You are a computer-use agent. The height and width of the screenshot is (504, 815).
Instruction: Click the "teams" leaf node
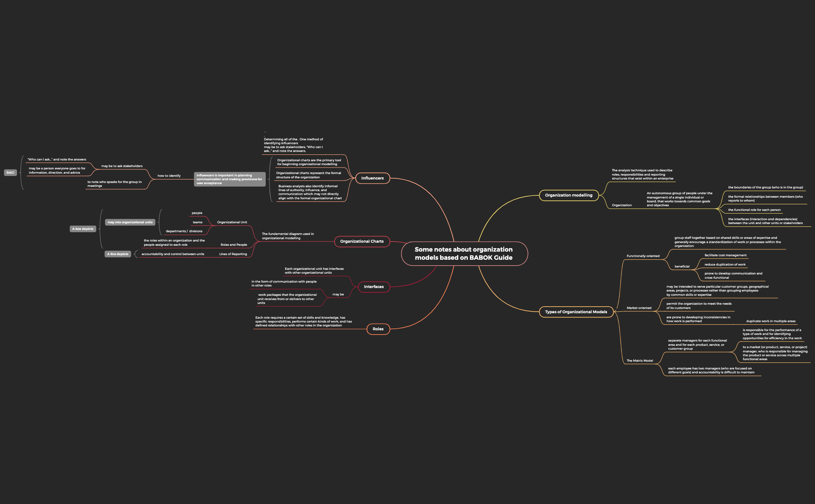point(197,222)
